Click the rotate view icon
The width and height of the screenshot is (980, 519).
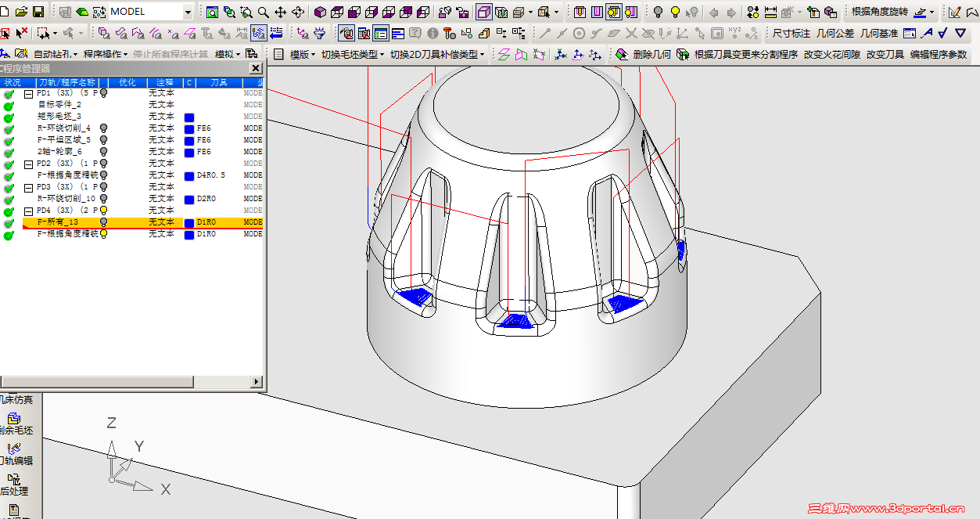(x=298, y=12)
